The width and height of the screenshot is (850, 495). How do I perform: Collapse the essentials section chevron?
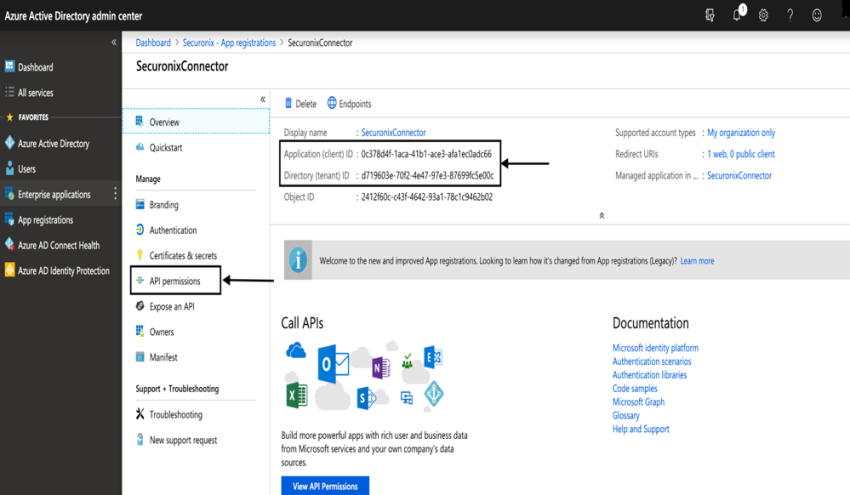[601, 215]
